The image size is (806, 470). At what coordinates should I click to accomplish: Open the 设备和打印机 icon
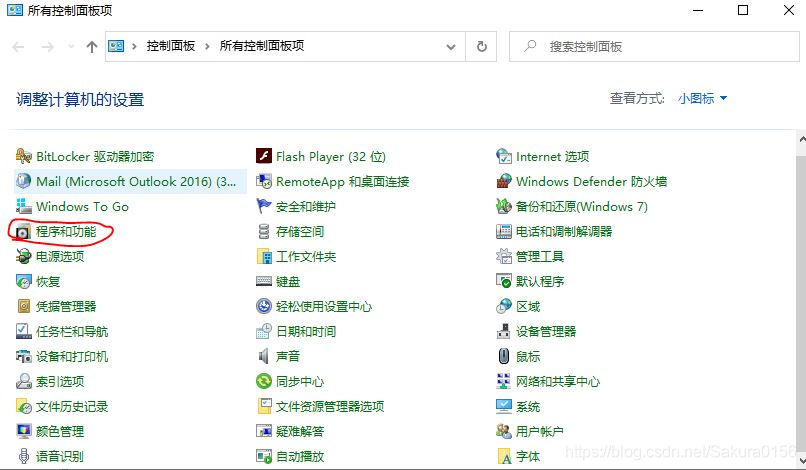coord(24,356)
